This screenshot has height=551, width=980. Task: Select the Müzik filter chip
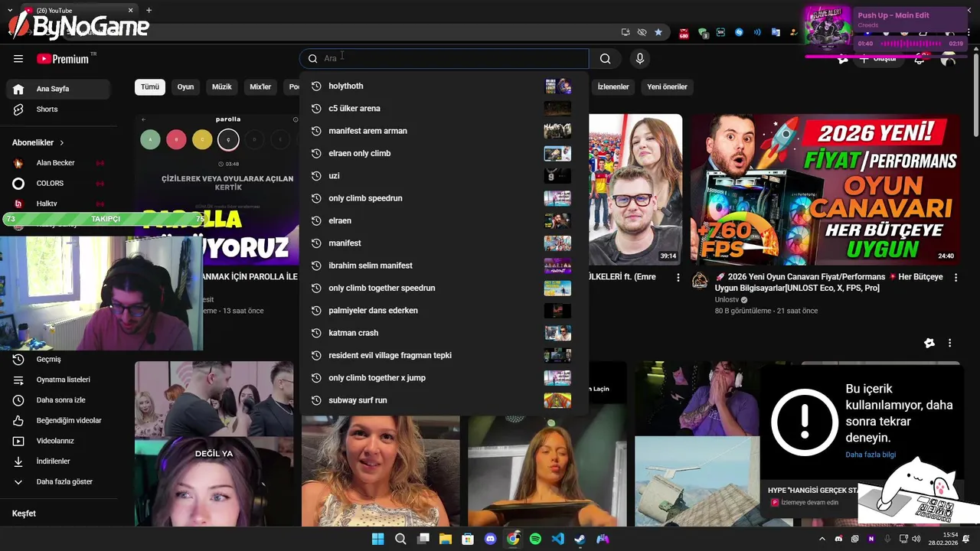tap(222, 87)
